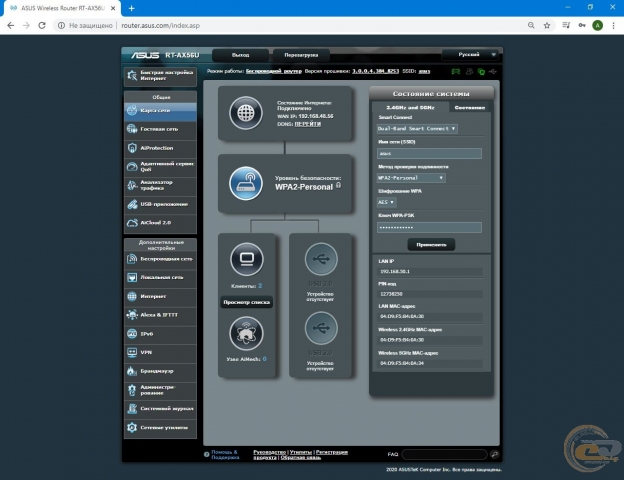This screenshot has height=480, width=624.
Task: Click the user status icon in header
Action: (469, 72)
